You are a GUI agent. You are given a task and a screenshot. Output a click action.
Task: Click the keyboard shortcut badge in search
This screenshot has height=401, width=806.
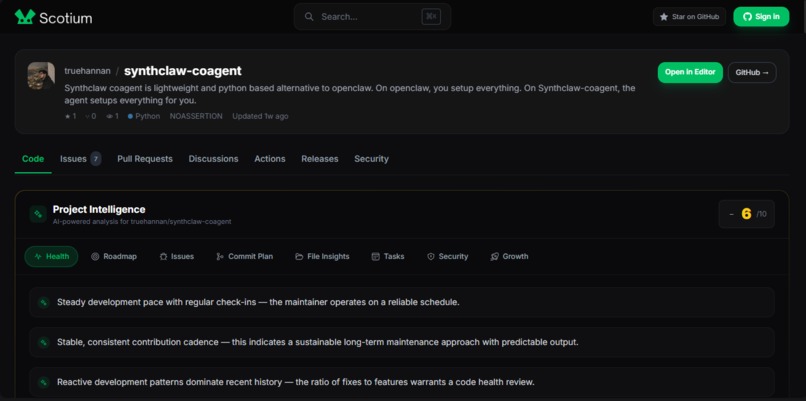click(431, 16)
